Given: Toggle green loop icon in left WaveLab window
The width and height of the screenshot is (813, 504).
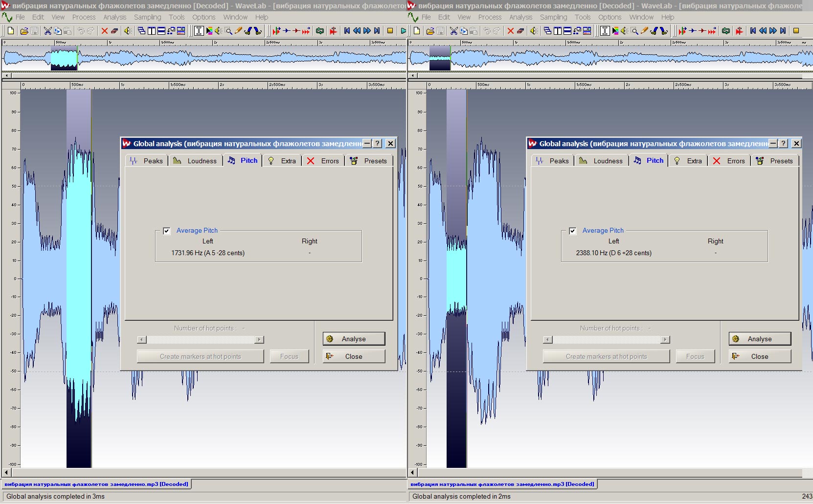Looking at the screenshot, I should coord(320,31).
